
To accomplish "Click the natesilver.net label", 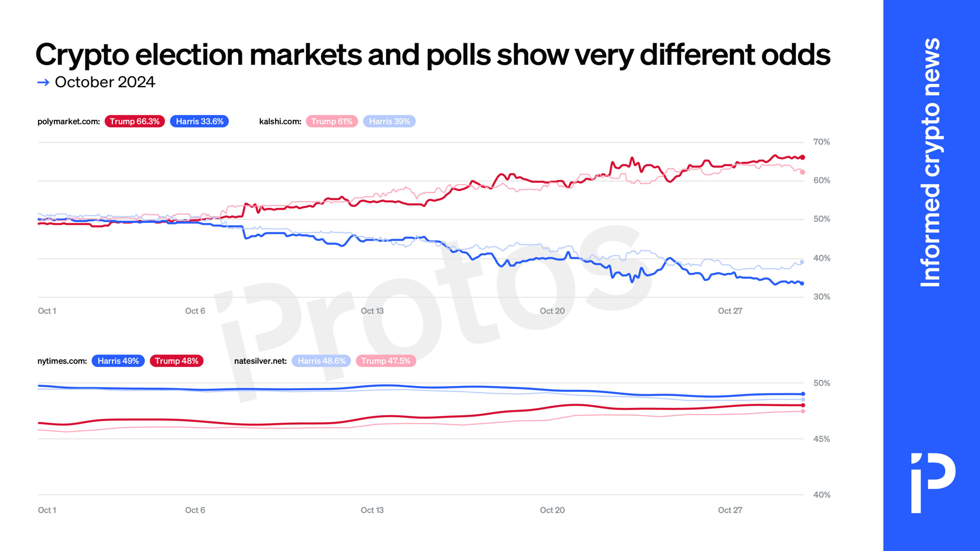I will point(260,361).
